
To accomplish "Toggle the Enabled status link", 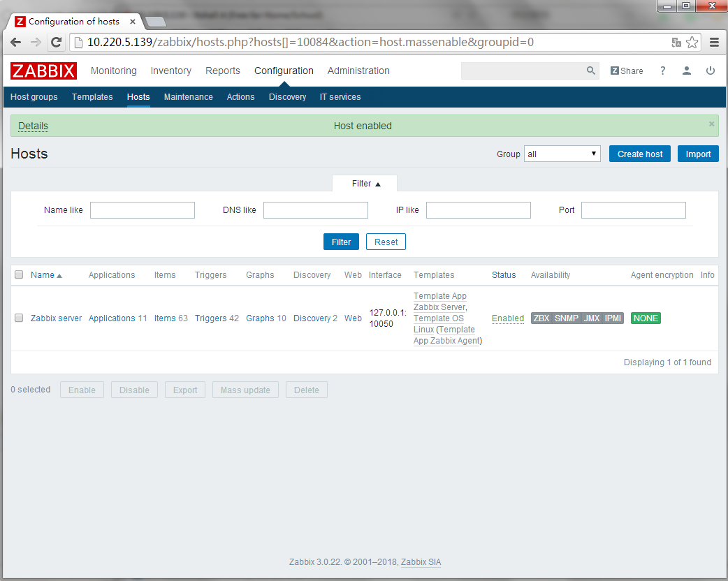I will coord(508,318).
